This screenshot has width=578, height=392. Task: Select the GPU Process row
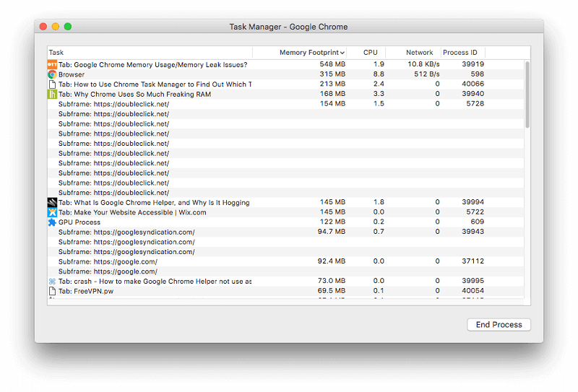[x=285, y=222]
